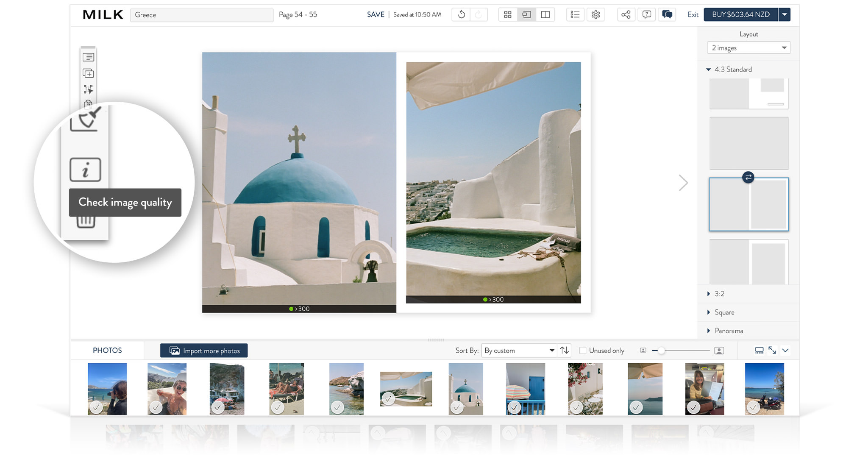Click the swap images icon on selected layout
The height and width of the screenshot is (462, 868).
[x=748, y=178]
